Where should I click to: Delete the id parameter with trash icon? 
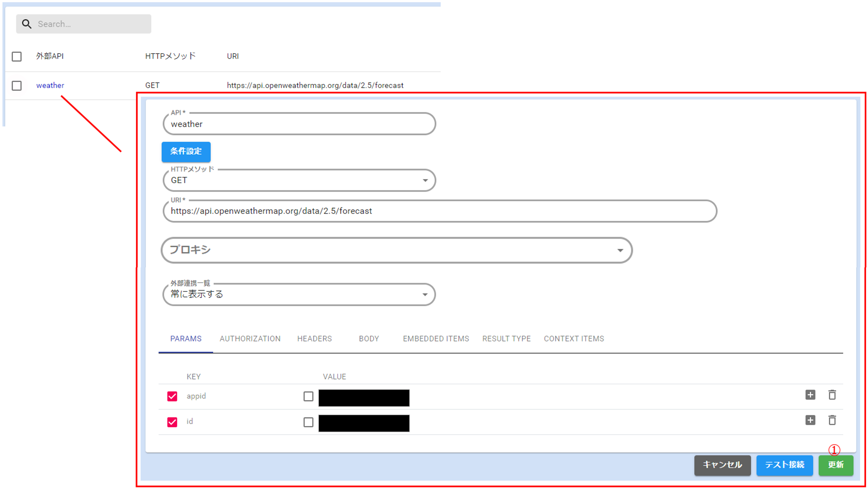(x=832, y=420)
